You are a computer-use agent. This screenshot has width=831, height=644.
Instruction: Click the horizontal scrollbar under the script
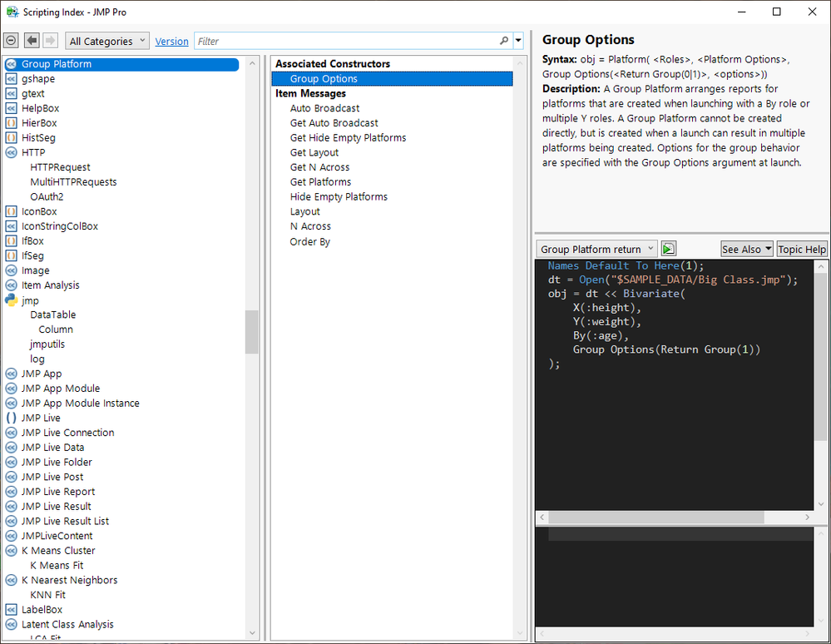click(x=655, y=518)
